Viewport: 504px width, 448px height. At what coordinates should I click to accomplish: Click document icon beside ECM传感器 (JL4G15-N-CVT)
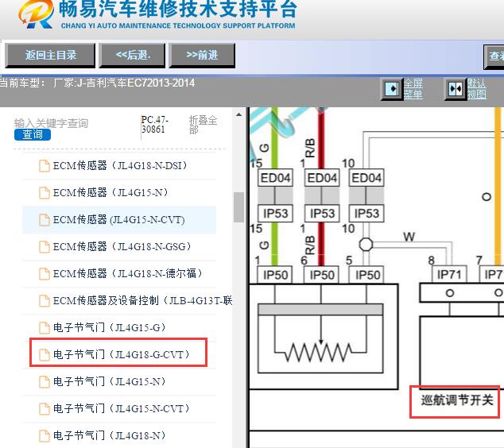pyautogui.click(x=44, y=220)
